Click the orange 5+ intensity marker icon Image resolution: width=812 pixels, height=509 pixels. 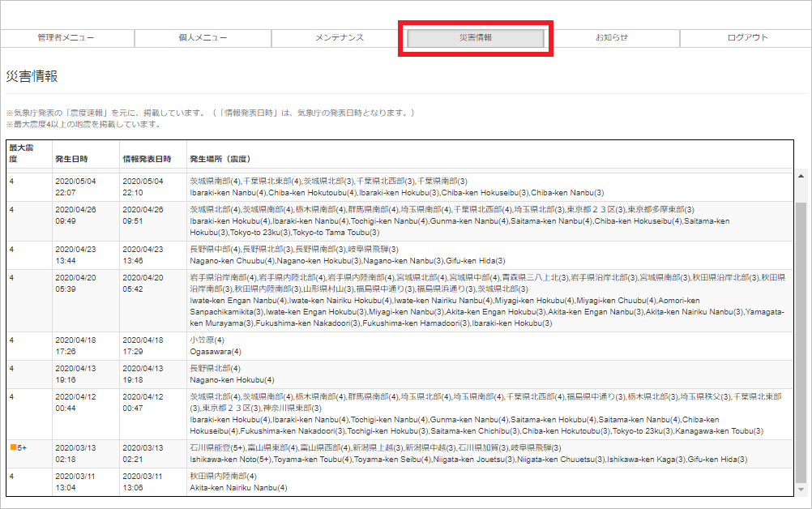(14, 447)
